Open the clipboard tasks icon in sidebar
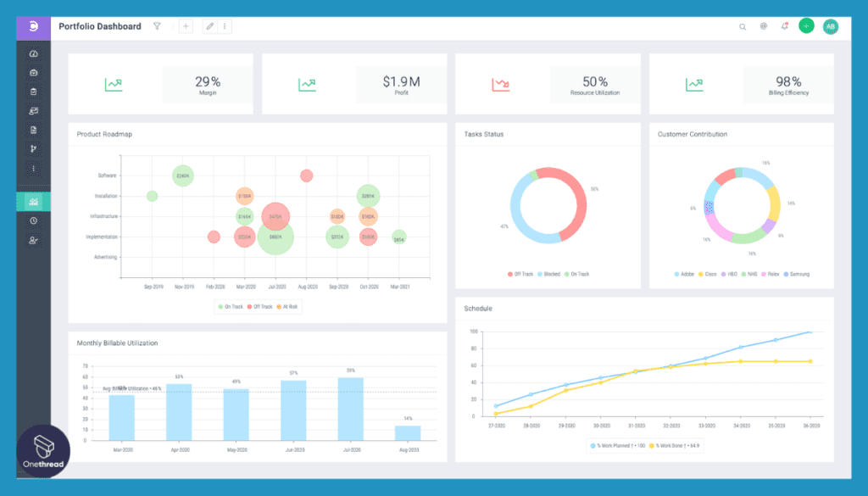 pyautogui.click(x=33, y=92)
